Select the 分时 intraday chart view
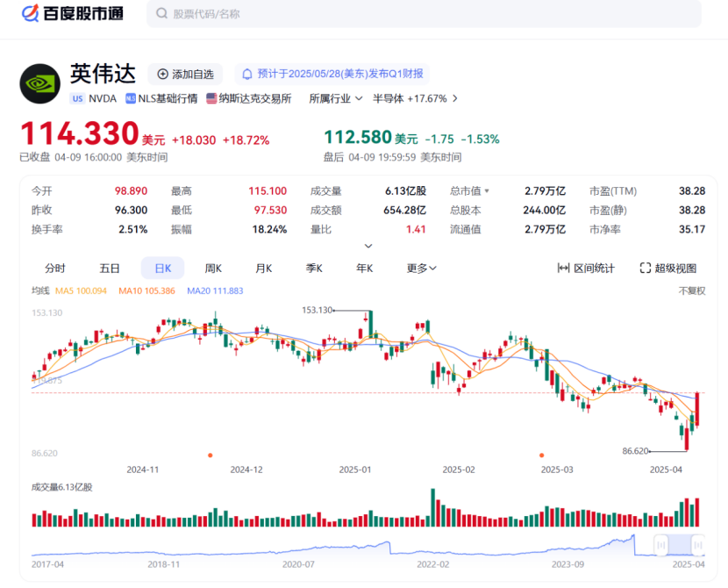This screenshot has height=588, width=728. pos(55,268)
